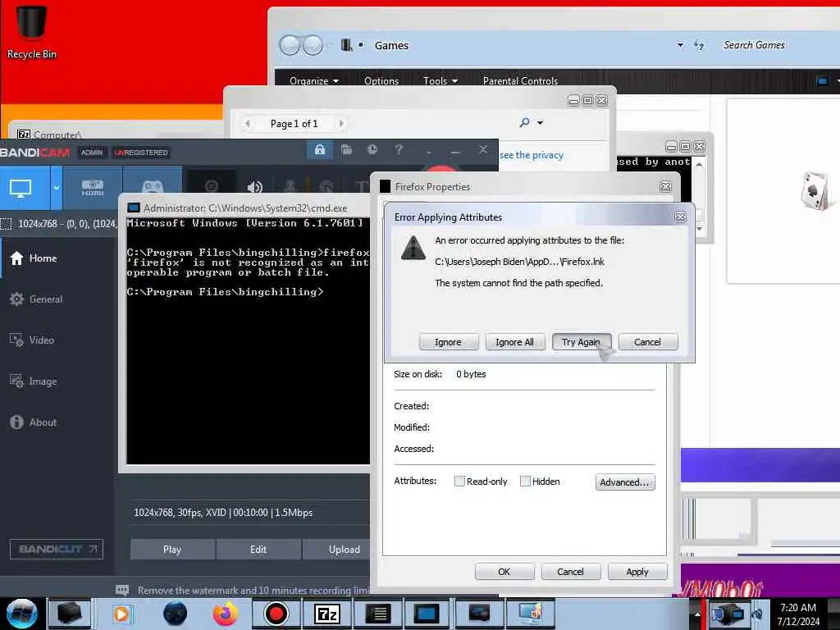Open the Windows Start menu
The image size is (840, 630).
(22, 614)
